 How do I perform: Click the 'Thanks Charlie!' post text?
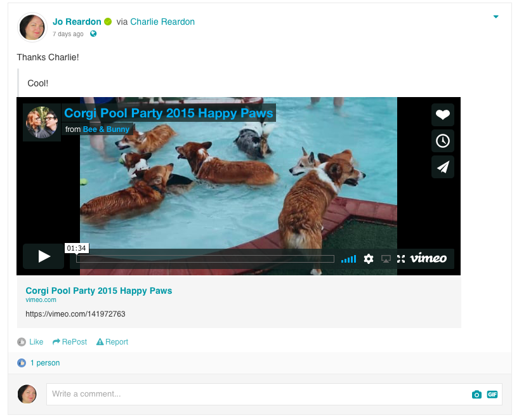tap(48, 57)
